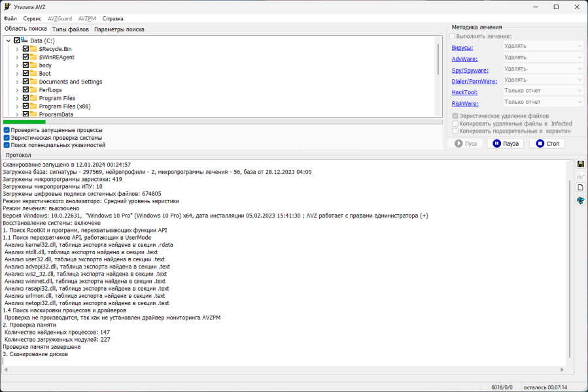Click the PerfLogs folder icon
This screenshot has height=392, width=588.
33,90
